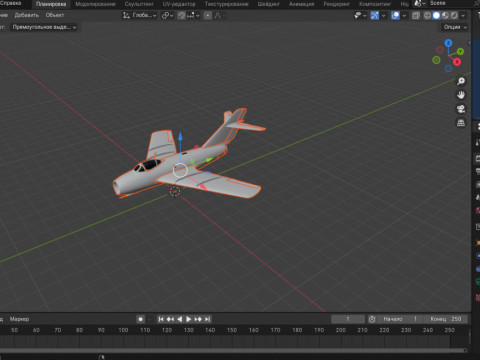Toggle X-ray mode button
Screen dimensions: 480x360
pos(416,16)
